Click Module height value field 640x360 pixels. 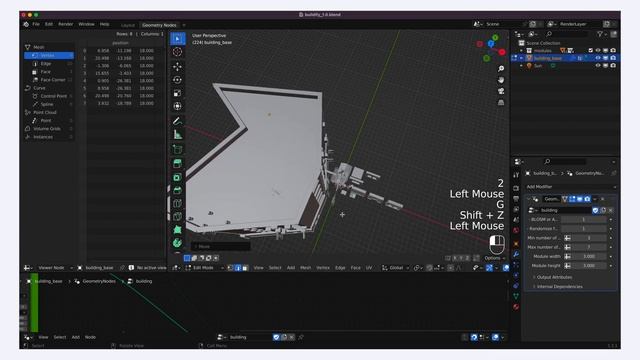tap(589, 266)
